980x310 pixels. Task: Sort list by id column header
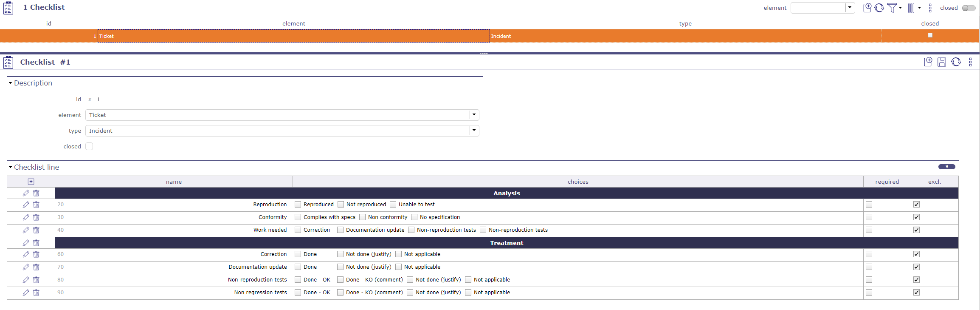tap(49, 23)
